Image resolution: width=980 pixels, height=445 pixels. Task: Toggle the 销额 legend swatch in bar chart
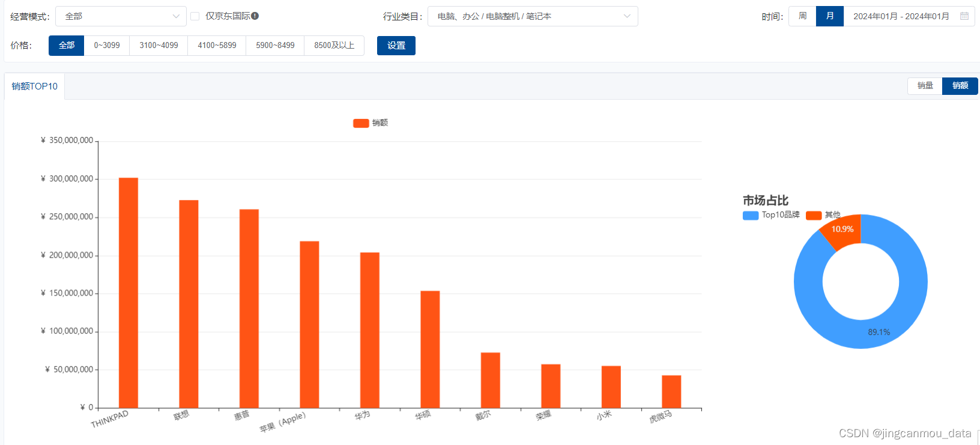click(x=361, y=123)
